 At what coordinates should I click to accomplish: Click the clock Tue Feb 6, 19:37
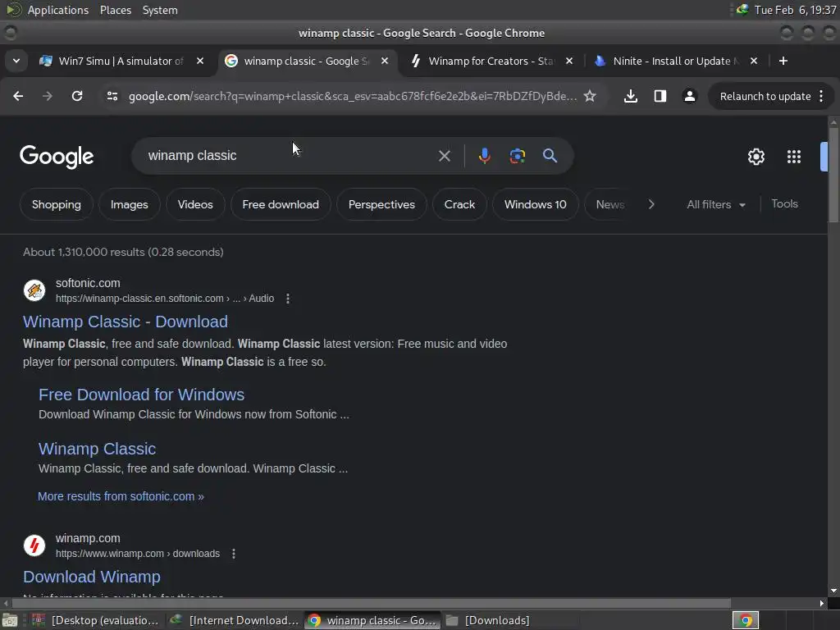794,10
